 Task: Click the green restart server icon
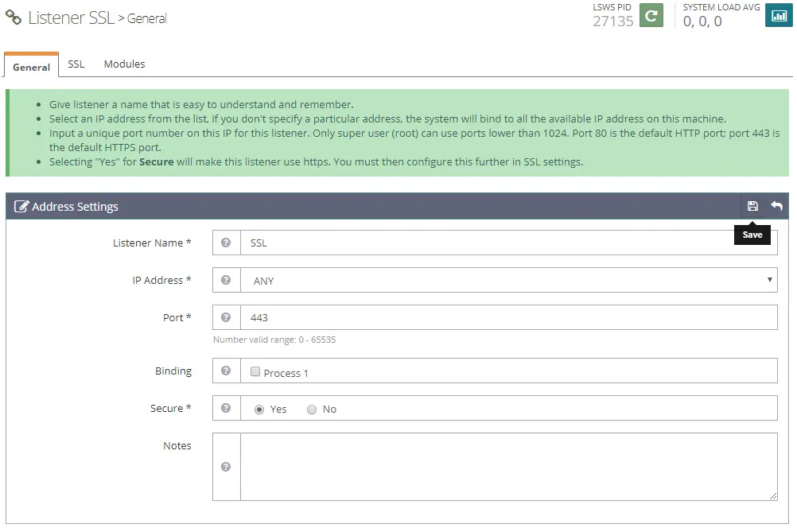(x=651, y=15)
